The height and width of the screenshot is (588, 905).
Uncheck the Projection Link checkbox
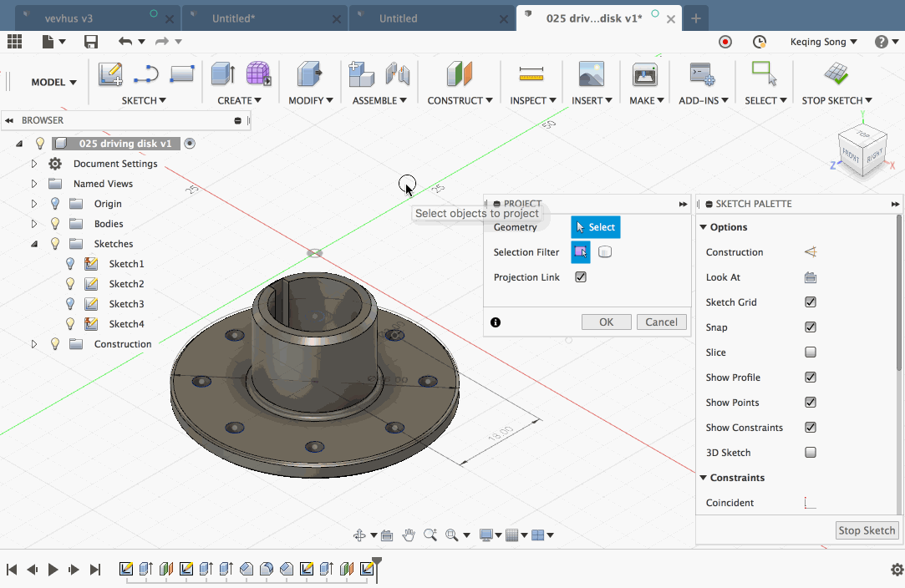[581, 277]
